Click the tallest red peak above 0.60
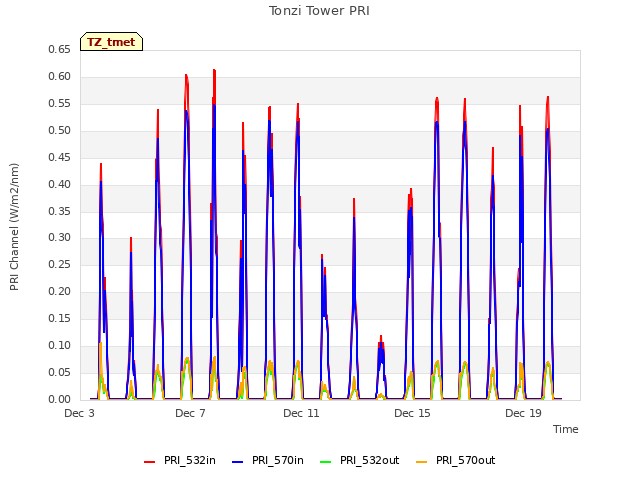 (x=214, y=71)
